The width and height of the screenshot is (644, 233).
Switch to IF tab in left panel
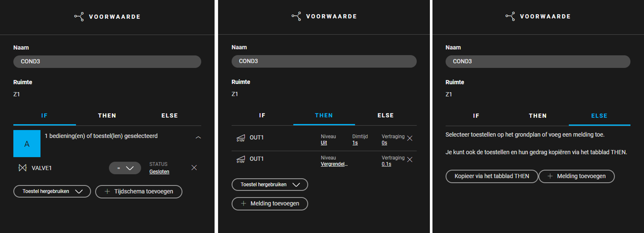pos(45,116)
